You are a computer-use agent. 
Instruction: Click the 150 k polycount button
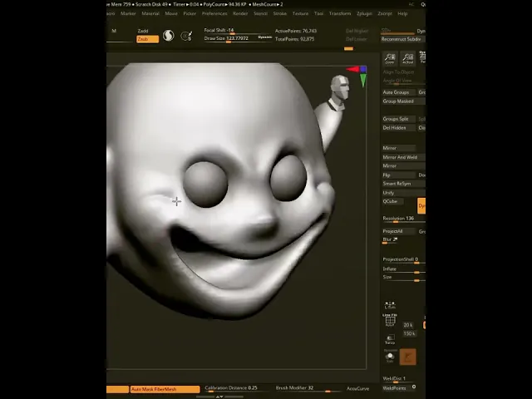point(409,333)
